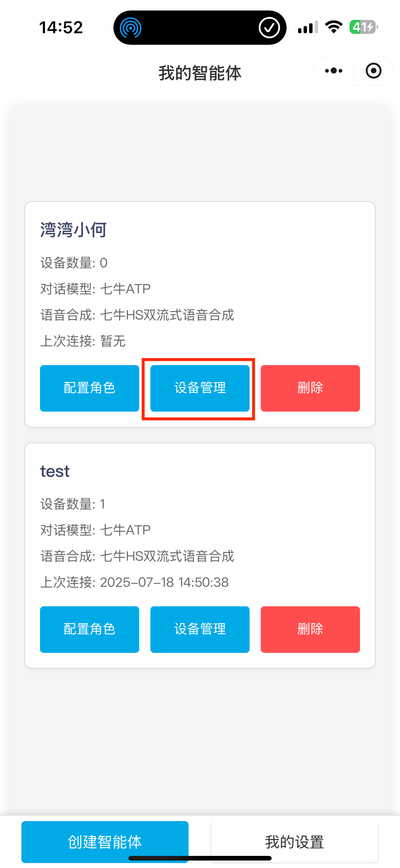Tap the checkmark icon in Dynamic Island
Screen dimensions: 400x868
coord(269,28)
